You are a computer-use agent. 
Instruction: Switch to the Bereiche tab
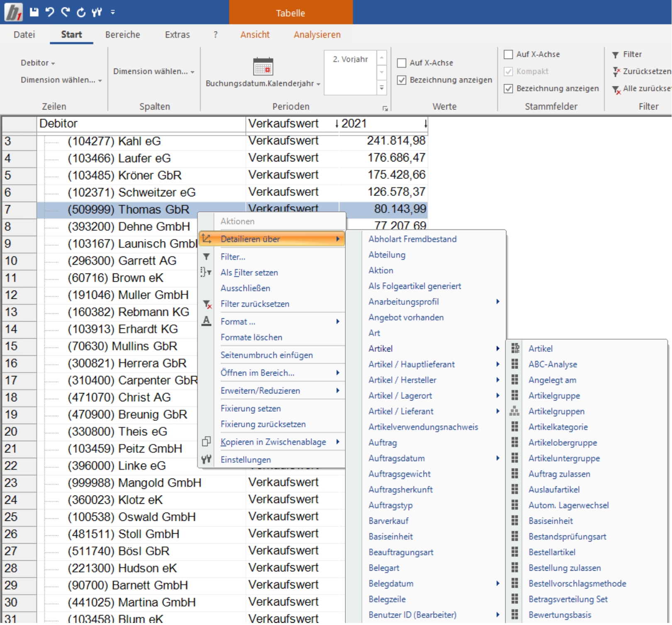click(123, 35)
